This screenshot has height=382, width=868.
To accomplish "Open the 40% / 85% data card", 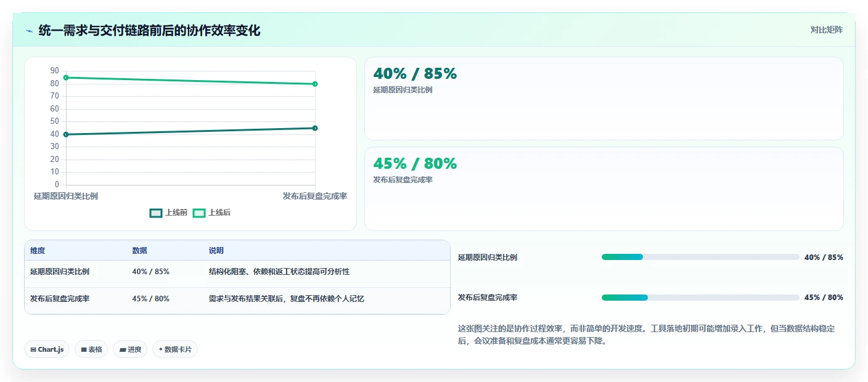I will (604, 99).
